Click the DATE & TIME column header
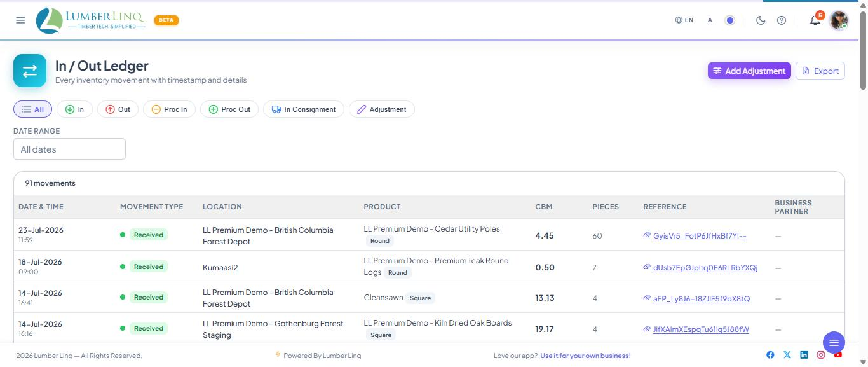Viewport: 868px width, 367px height. pos(41,207)
